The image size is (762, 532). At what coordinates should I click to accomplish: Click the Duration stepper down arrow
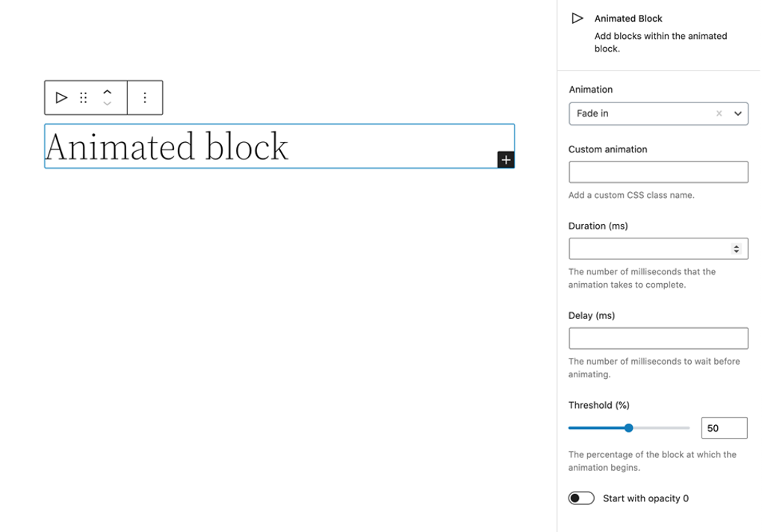point(738,251)
